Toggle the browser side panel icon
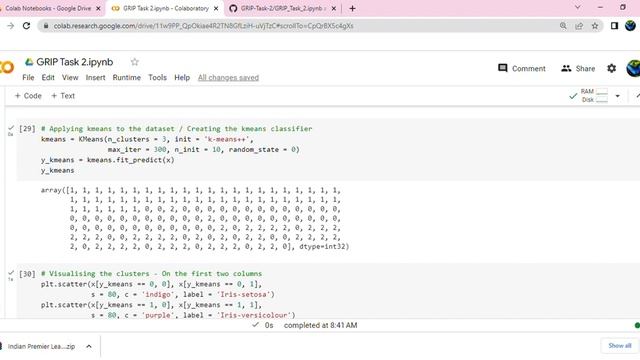 tap(614, 26)
